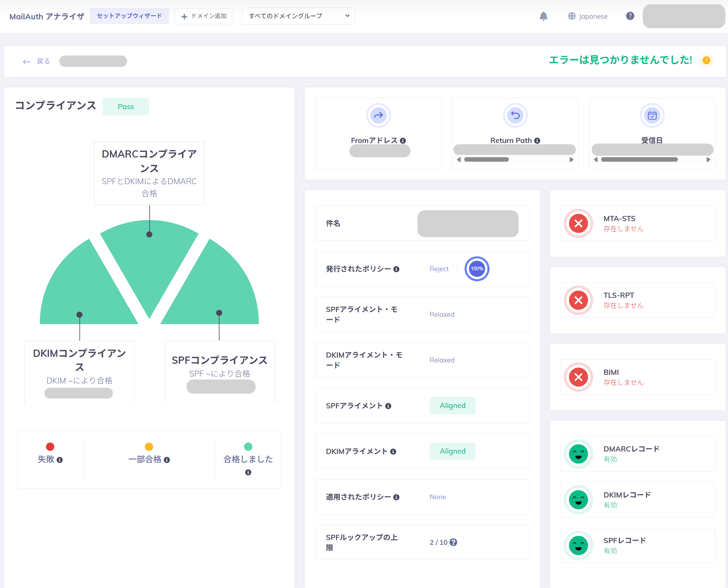
Task: Click the ドメイン追加 button
Action: [204, 16]
